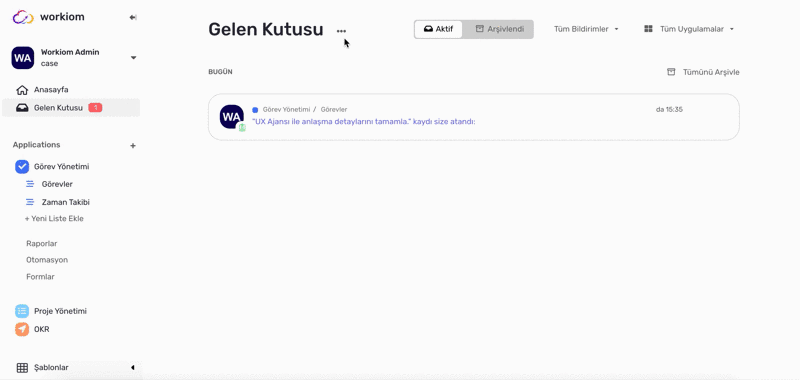
Task: Click the Workiom cloud logo
Action: tap(23, 17)
